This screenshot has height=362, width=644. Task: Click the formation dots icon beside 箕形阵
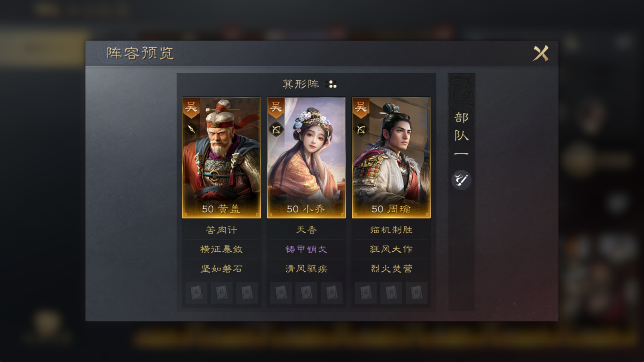(332, 84)
